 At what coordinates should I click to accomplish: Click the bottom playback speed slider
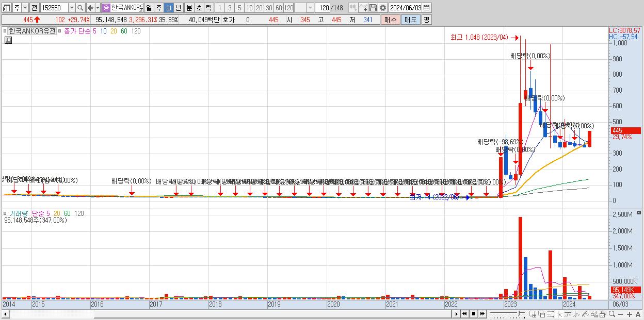[x=507, y=314]
